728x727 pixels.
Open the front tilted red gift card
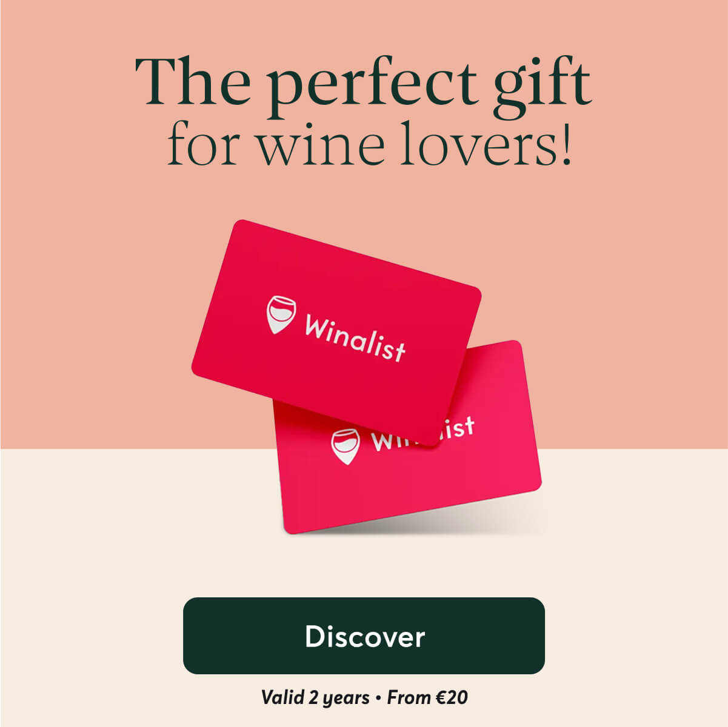pyautogui.click(x=336, y=333)
